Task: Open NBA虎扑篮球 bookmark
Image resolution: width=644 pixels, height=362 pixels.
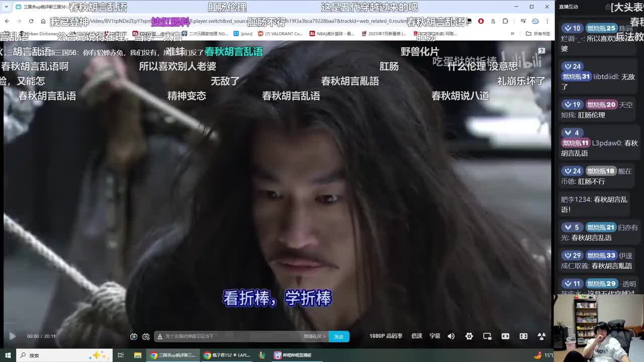Action: (x=332, y=34)
